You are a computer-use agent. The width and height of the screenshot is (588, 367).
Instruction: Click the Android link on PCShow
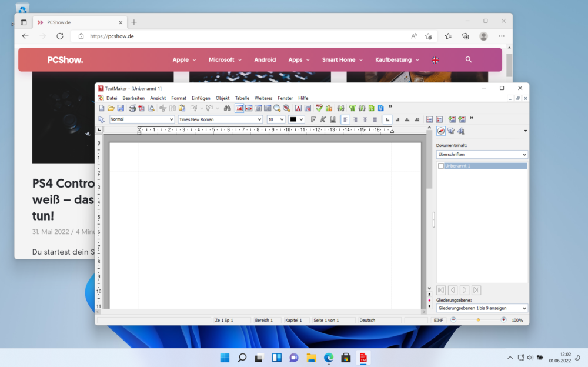(x=265, y=59)
